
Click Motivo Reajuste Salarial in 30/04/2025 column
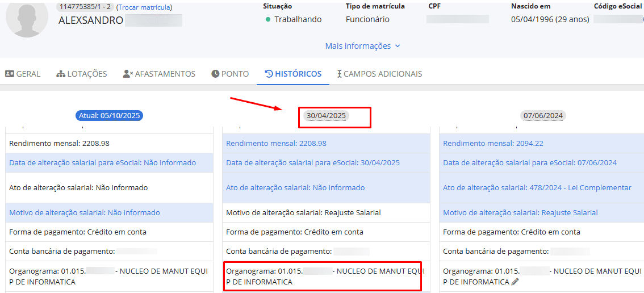point(326,213)
